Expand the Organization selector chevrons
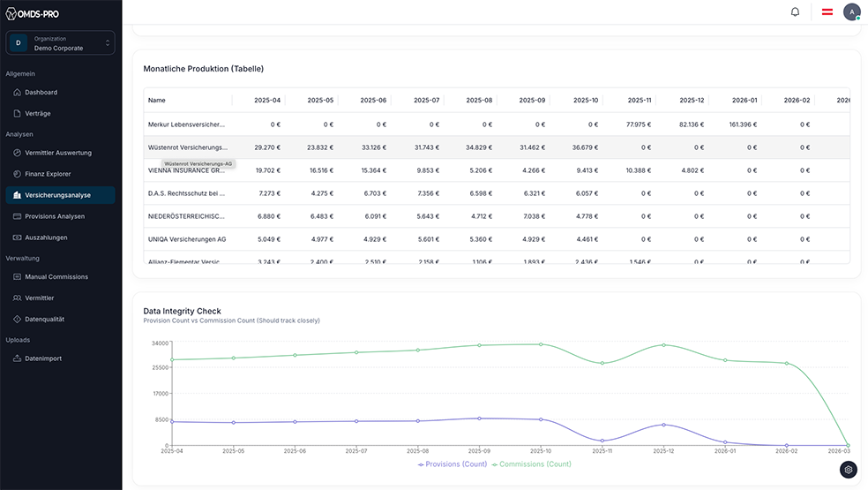This screenshot has width=868, height=490. [x=108, y=42]
